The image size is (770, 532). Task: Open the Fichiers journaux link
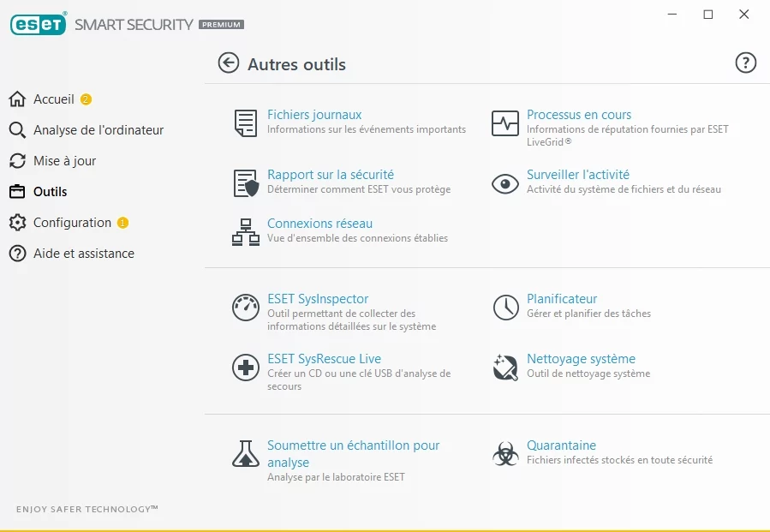point(314,115)
